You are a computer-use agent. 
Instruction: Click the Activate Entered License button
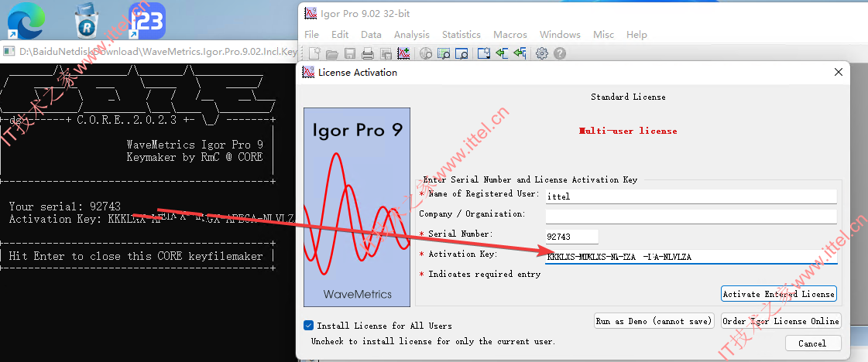point(778,294)
